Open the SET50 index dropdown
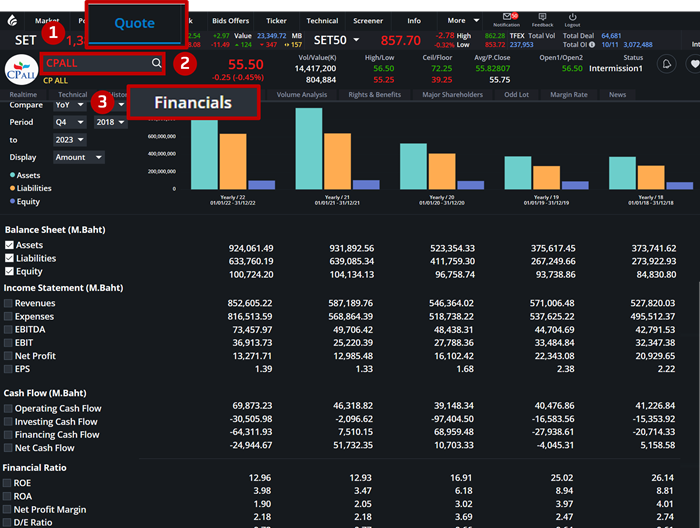Screen dimensions: 700x528 (x=336, y=40)
